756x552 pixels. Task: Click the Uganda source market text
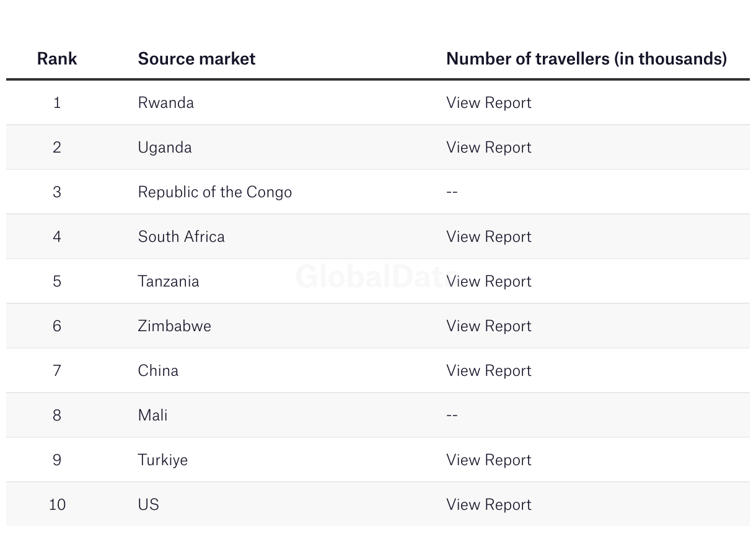(x=165, y=148)
